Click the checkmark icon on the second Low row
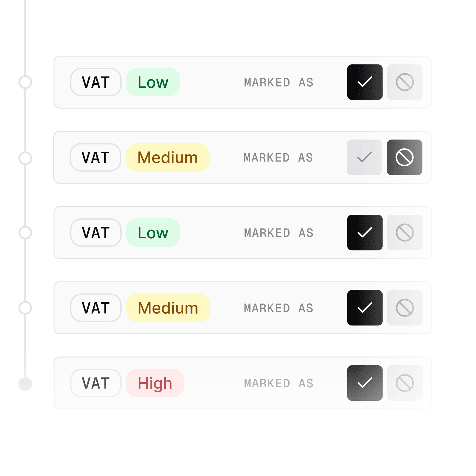The width and height of the screenshot is (476, 476). click(x=365, y=232)
